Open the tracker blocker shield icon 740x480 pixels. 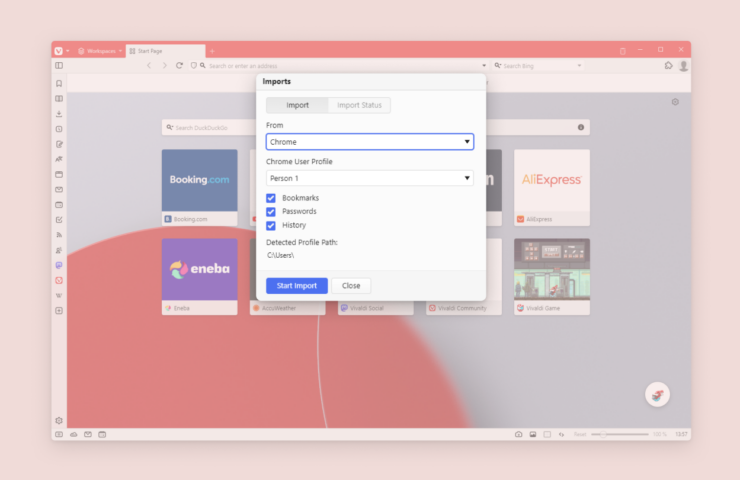(x=193, y=66)
